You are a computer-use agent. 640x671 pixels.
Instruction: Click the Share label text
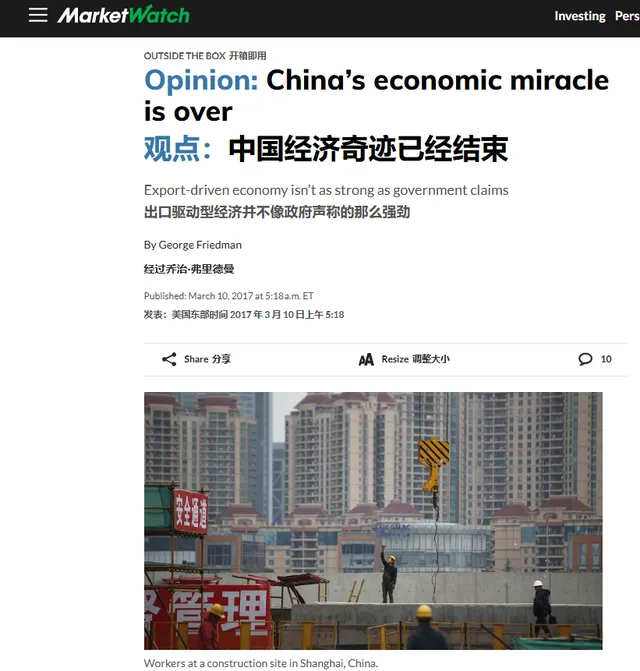(196, 359)
